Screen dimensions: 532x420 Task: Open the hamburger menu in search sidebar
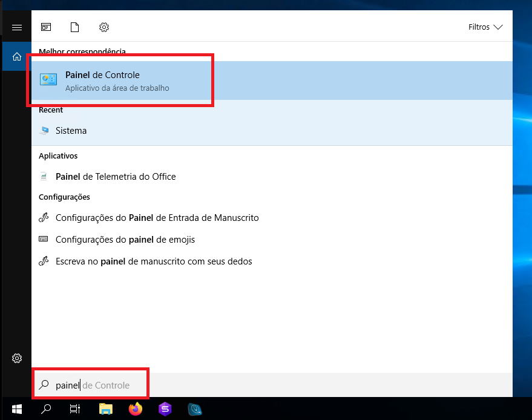pos(17,28)
